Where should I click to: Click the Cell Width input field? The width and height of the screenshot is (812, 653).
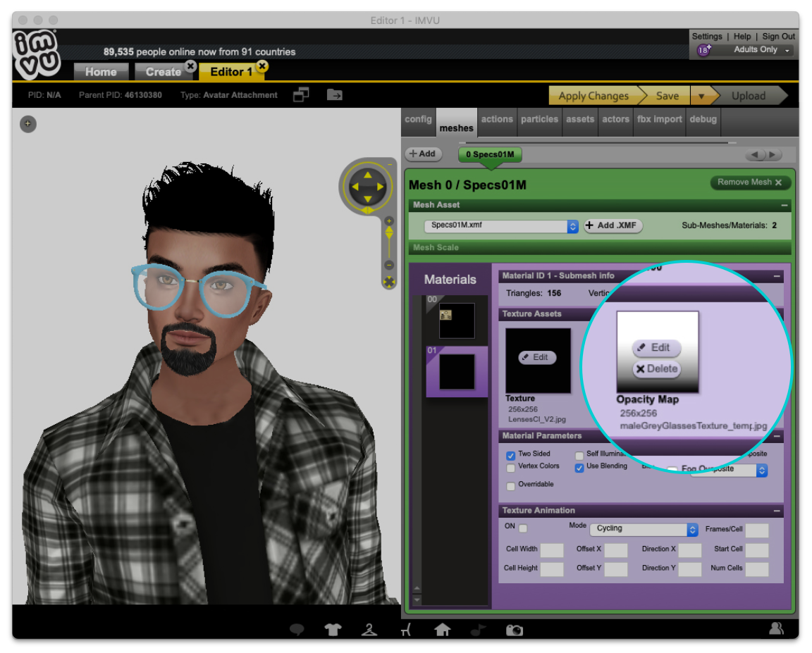[551, 550]
